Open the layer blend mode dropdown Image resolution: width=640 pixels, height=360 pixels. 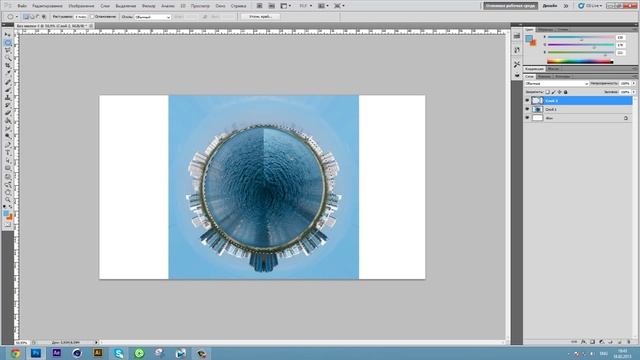[557, 84]
